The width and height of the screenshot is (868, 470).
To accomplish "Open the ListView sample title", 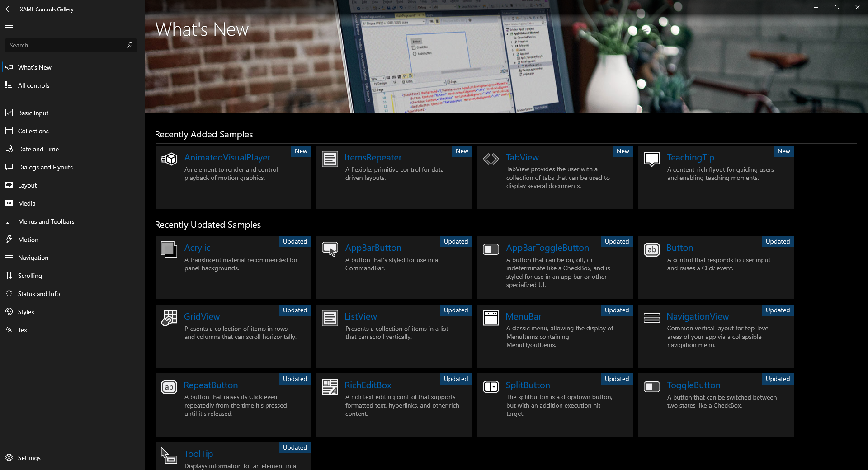I will pyautogui.click(x=361, y=316).
